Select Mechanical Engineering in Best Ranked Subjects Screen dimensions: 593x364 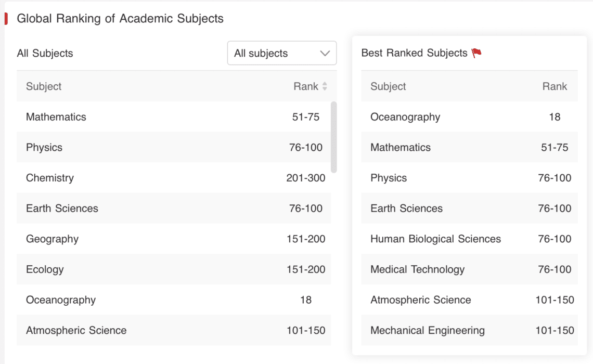pos(427,330)
